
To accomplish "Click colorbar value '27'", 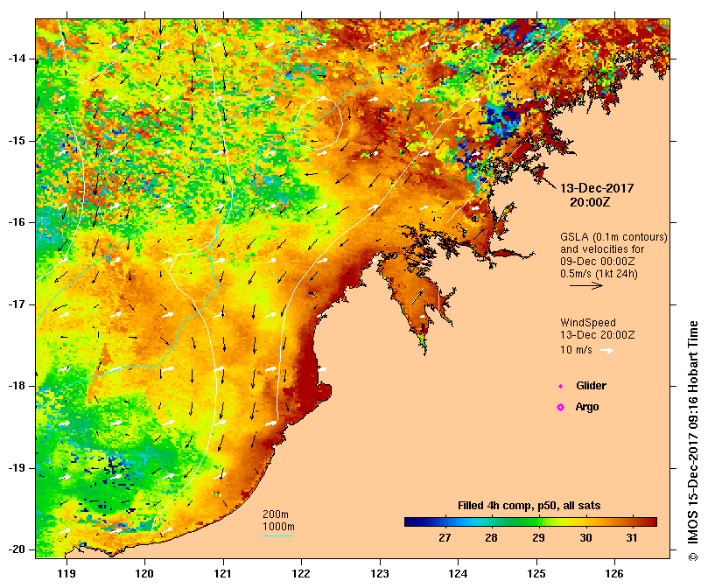I will point(445,538).
